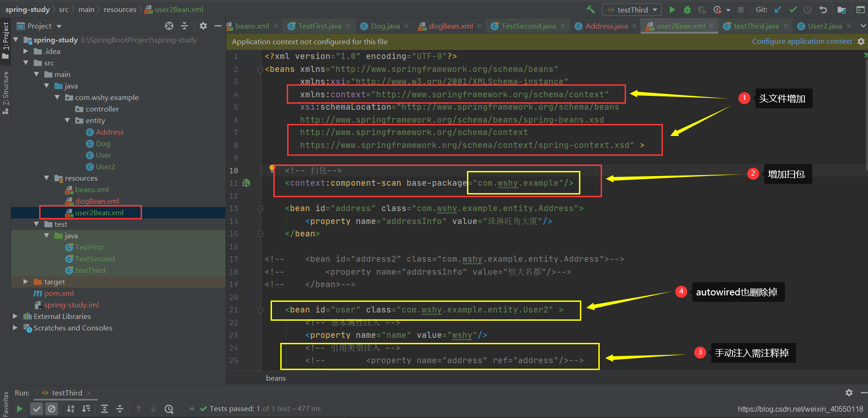The image size is (868, 418).
Task: Open the testThird run configuration dropdown
Action: 632,10
